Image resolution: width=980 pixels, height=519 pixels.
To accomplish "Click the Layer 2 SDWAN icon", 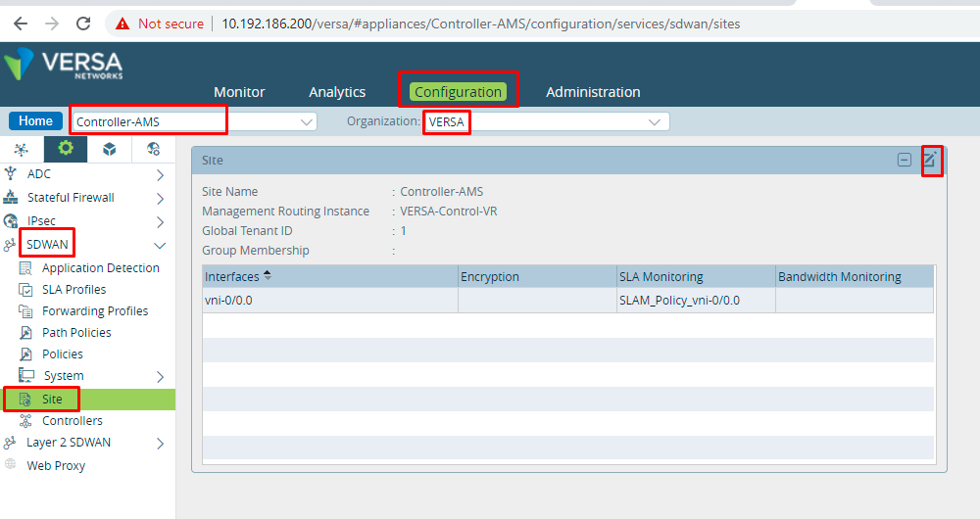I will coord(10,443).
